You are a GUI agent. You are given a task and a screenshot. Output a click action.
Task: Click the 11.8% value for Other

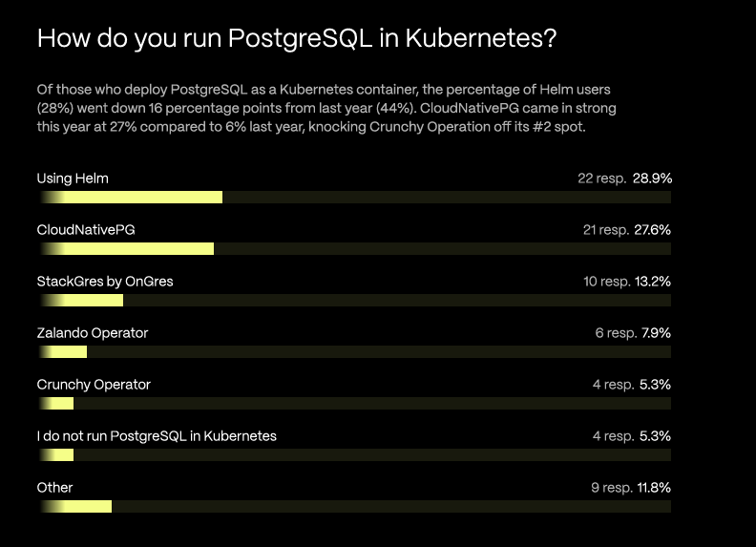[654, 488]
